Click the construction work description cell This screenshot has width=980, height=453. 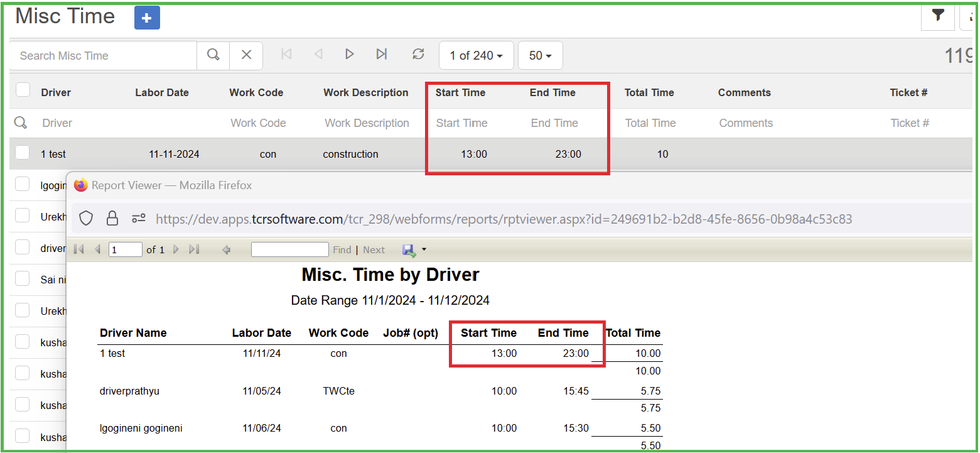[x=351, y=154]
